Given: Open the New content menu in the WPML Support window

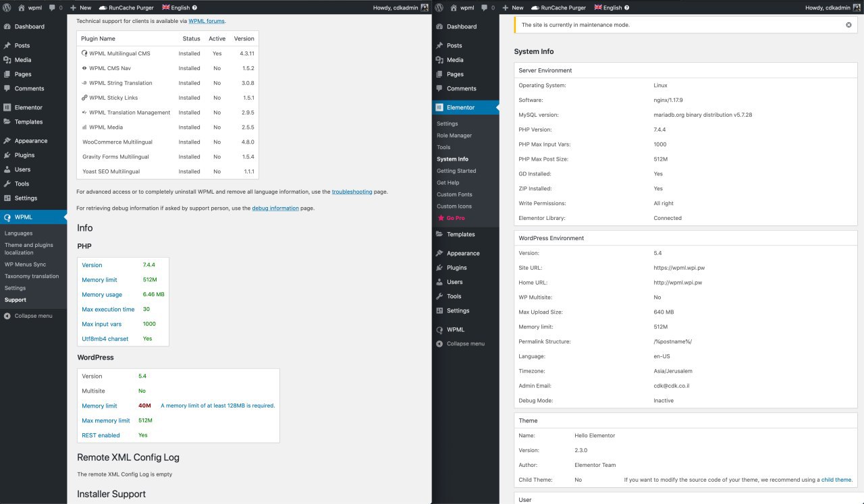Looking at the screenshot, I should coord(80,7).
